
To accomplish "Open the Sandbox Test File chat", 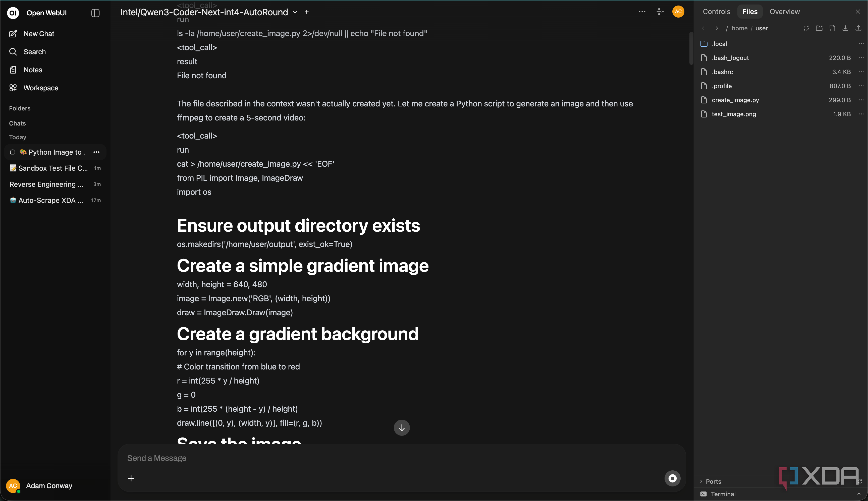I will [x=55, y=168].
